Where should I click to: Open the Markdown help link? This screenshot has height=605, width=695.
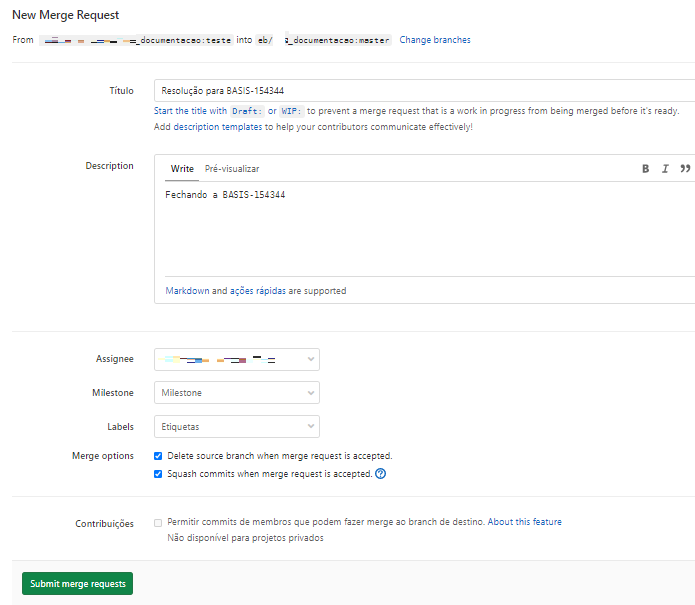187,291
